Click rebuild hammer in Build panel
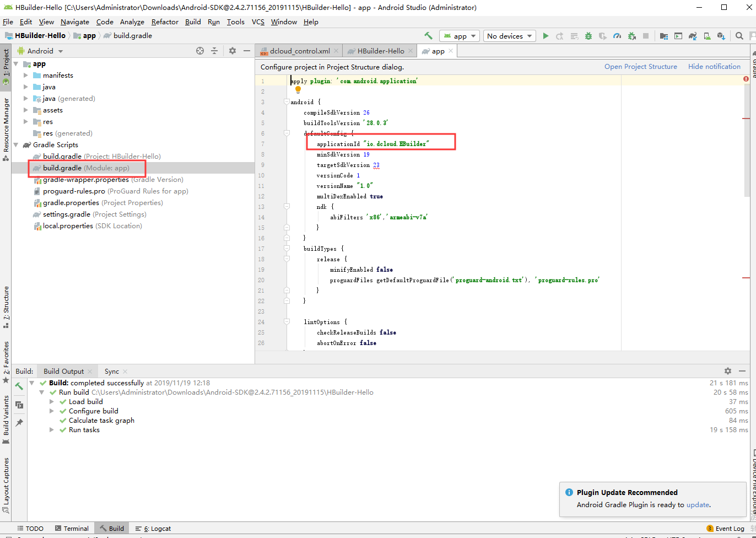756x538 pixels. point(19,386)
